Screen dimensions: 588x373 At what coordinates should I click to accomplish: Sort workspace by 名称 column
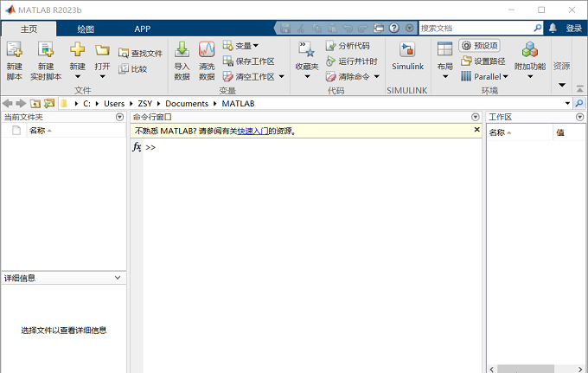[520, 132]
